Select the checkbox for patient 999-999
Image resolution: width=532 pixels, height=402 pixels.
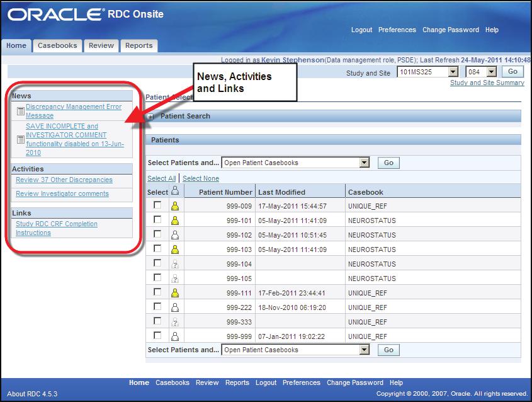point(157,335)
